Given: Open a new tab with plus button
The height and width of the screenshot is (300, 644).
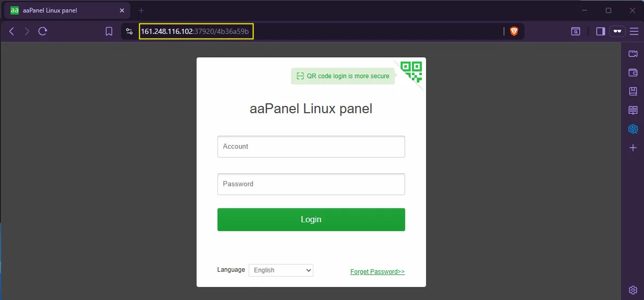Looking at the screenshot, I should pyautogui.click(x=141, y=10).
